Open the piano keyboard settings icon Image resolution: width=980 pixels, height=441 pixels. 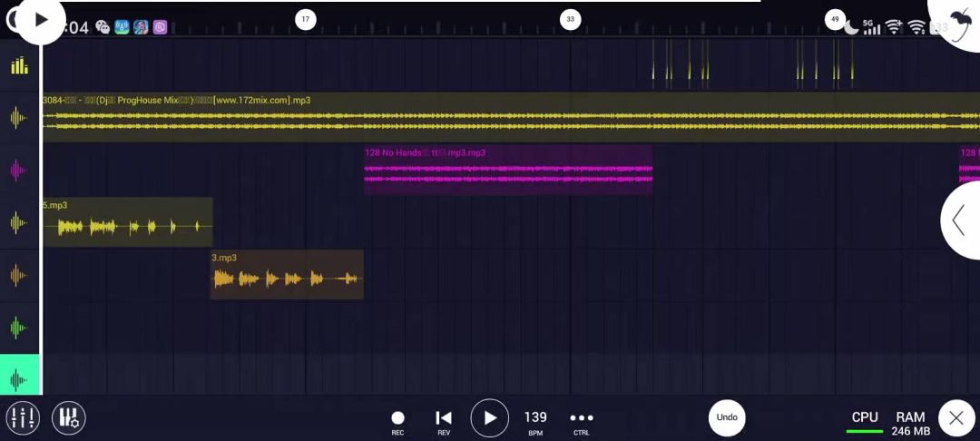pos(68,417)
